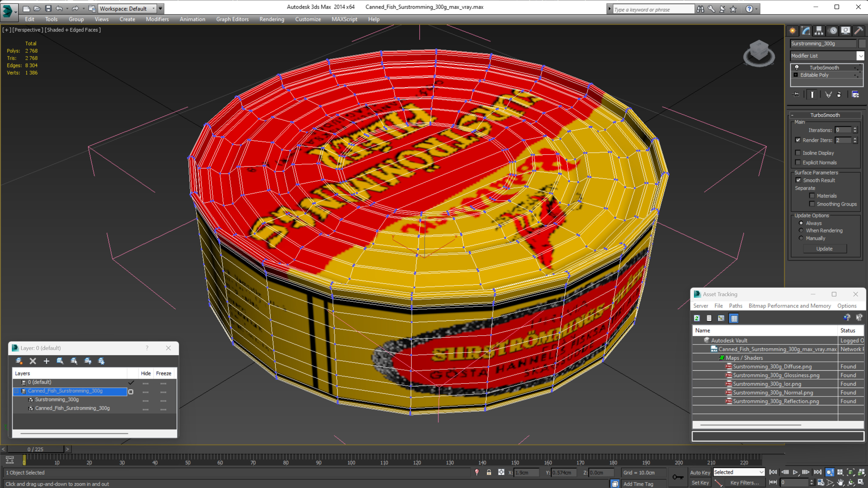Image resolution: width=868 pixels, height=488 pixels.
Task: Enable Isoline Display checkbox
Action: [x=798, y=153]
